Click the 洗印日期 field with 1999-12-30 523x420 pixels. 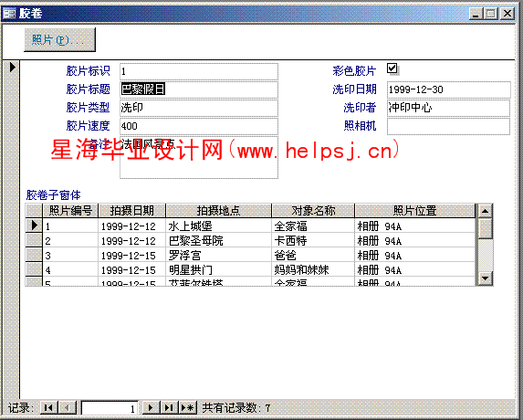[x=449, y=89]
